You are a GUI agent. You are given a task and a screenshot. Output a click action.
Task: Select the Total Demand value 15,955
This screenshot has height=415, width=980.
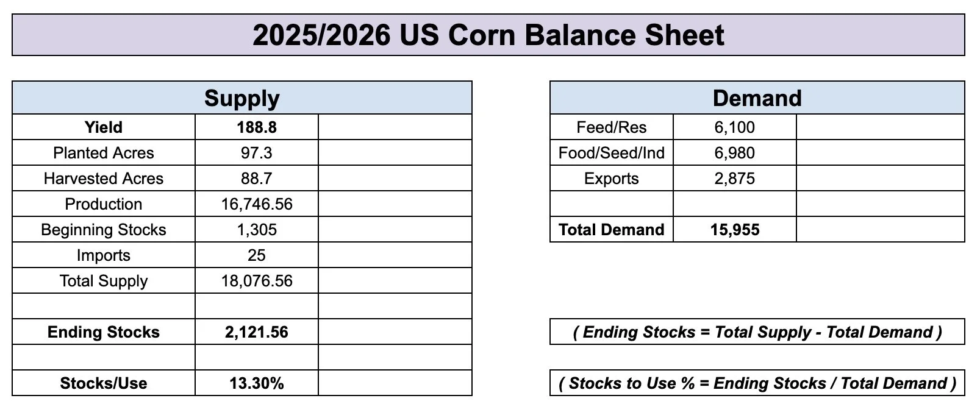[735, 230]
